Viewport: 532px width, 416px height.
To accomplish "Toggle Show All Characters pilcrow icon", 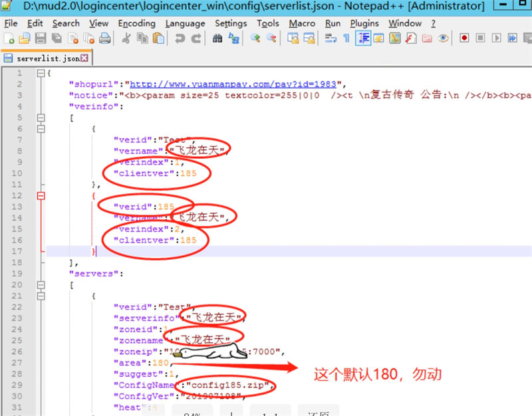I will (346, 39).
